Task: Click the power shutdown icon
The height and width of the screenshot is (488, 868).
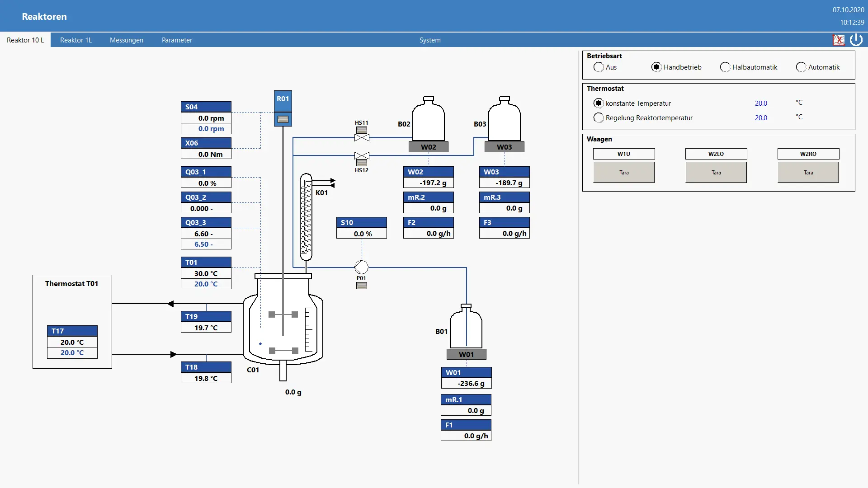Action: 856,40
